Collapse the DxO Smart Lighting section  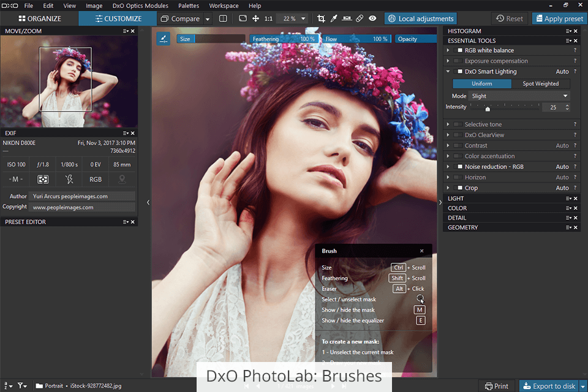(448, 71)
